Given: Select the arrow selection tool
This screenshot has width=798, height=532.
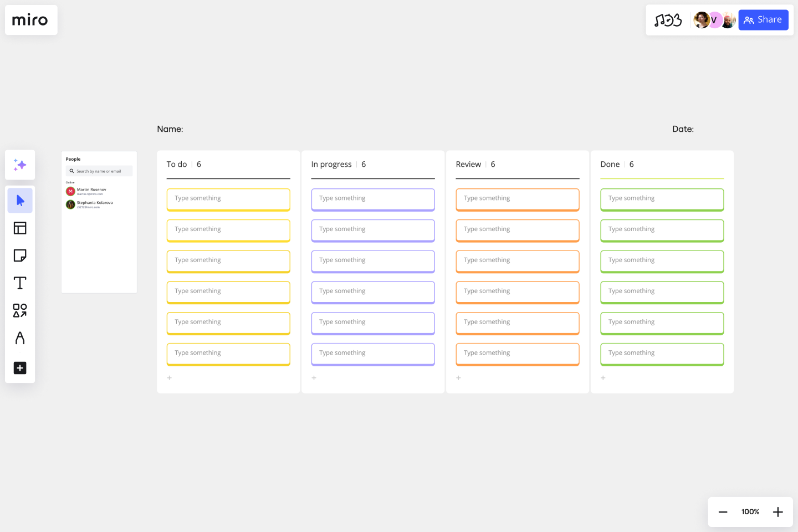Looking at the screenshot, I should click(x=20, y=200).
